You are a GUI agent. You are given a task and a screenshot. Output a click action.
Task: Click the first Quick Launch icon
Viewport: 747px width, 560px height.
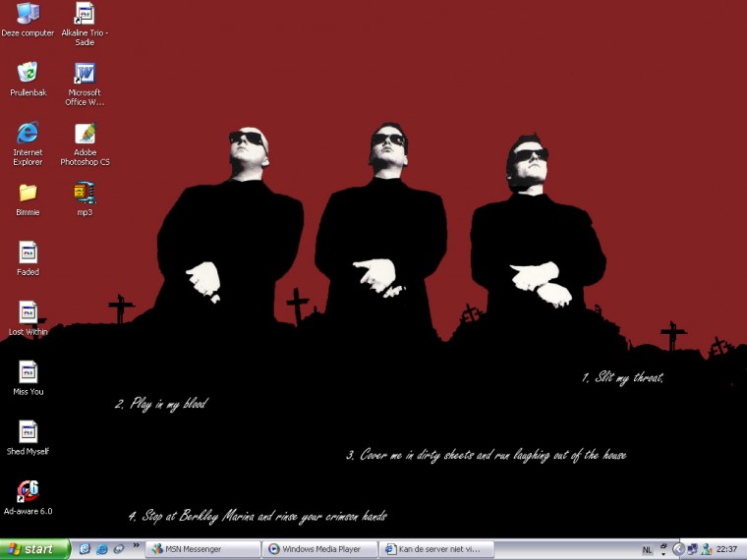85,549
